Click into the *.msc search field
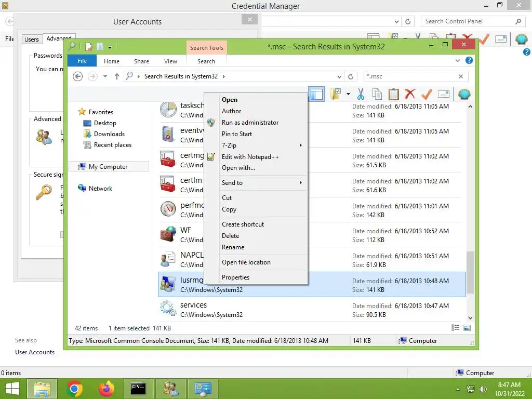The width and height of the screenshot is (532, 399). click(410, 76)
